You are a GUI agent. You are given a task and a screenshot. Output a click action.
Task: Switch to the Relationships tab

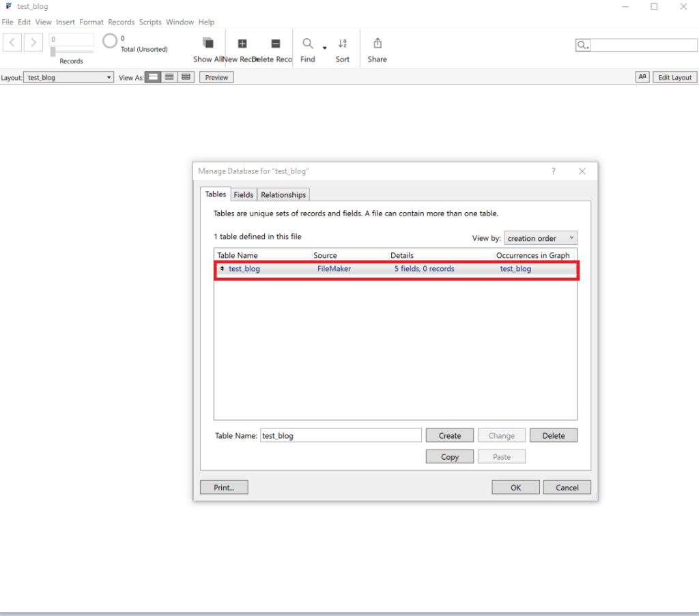pos(283,194)
